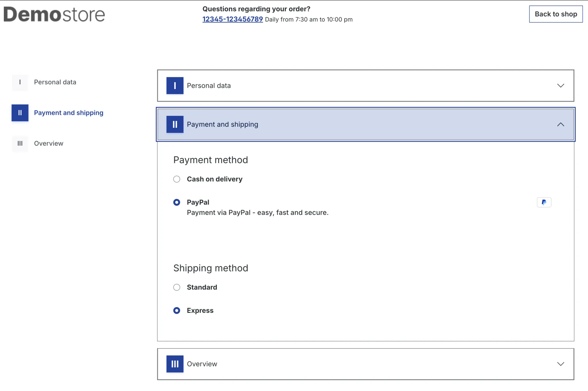588x391 pixels.
Task: Click sidebar step II numeral icon
Action: click(x=20, y=113)
